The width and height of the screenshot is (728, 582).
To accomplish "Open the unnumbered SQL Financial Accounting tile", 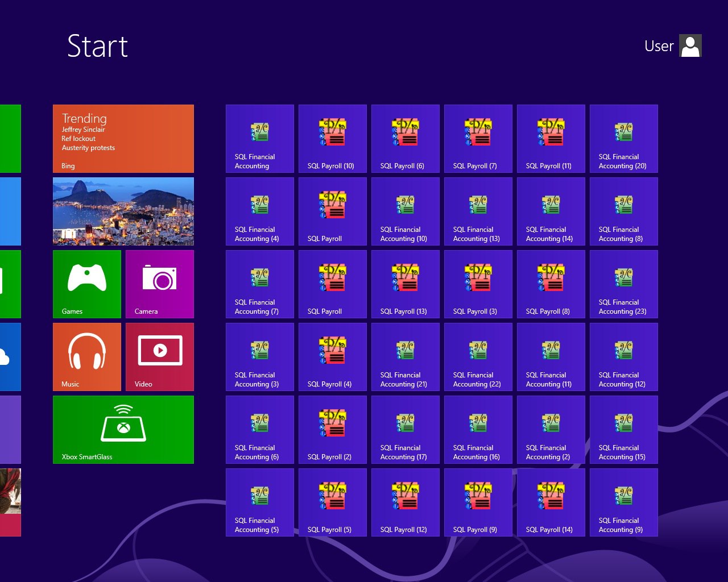I will coord(260,139).
